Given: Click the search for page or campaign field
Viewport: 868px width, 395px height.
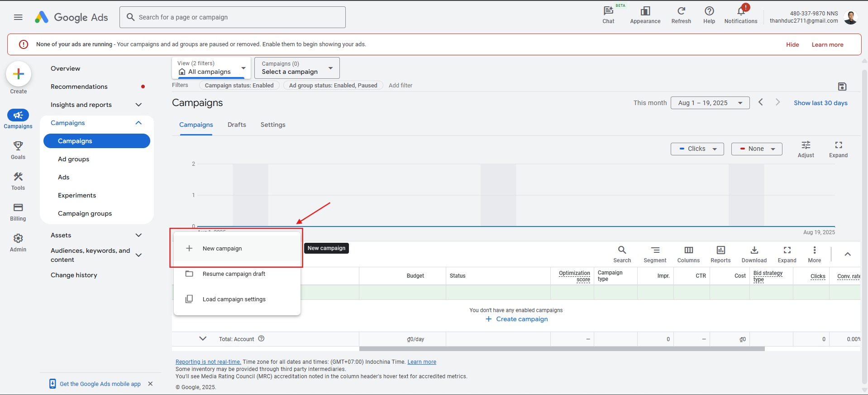Looking at the screenshot, I should click(233, 17).
